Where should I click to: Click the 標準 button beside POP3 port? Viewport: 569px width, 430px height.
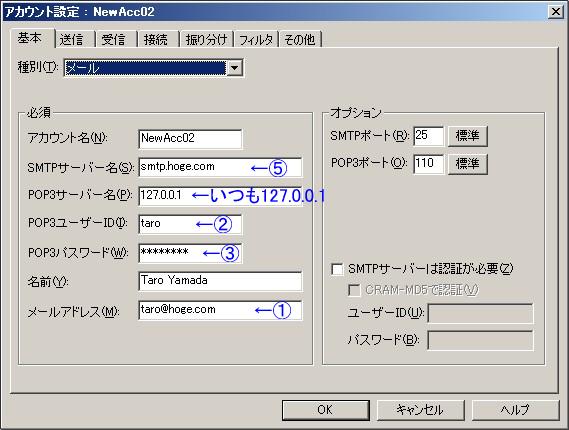[x=467, y=164]
